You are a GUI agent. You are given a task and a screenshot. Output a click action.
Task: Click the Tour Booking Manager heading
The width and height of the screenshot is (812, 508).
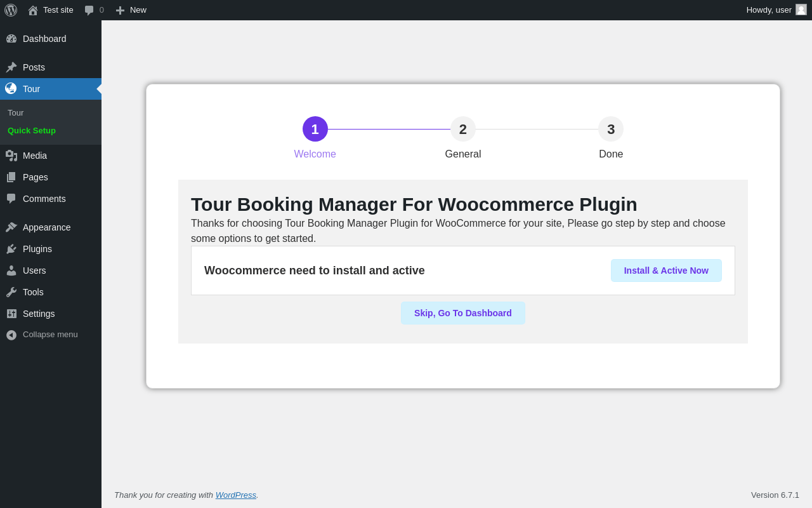pos(414,204)
